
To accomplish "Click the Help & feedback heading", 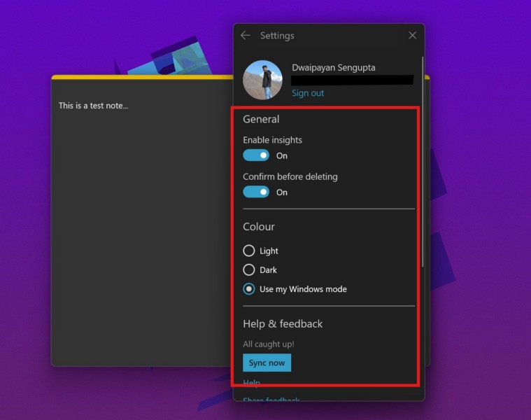I will [x=283, y=324].
